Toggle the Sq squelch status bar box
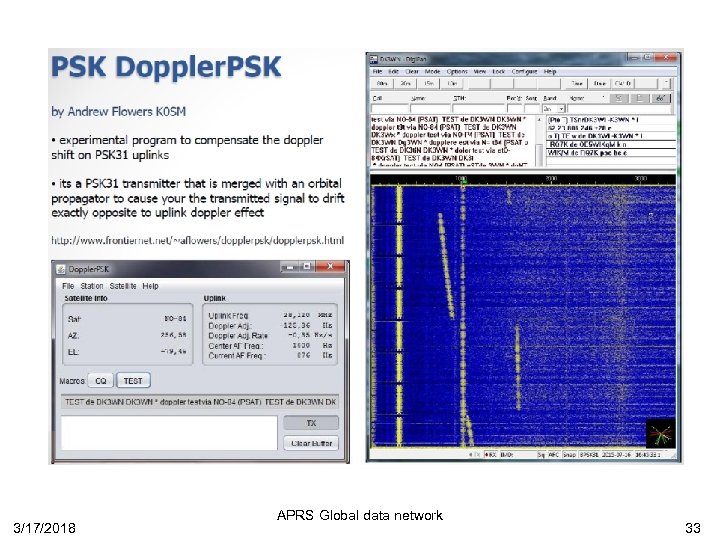 542,455
